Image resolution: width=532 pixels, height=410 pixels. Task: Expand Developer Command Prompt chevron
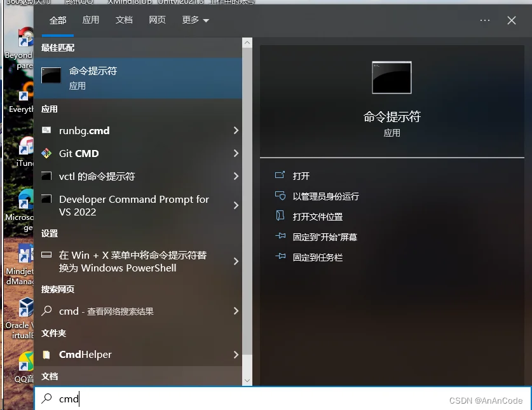click(236, 205)
